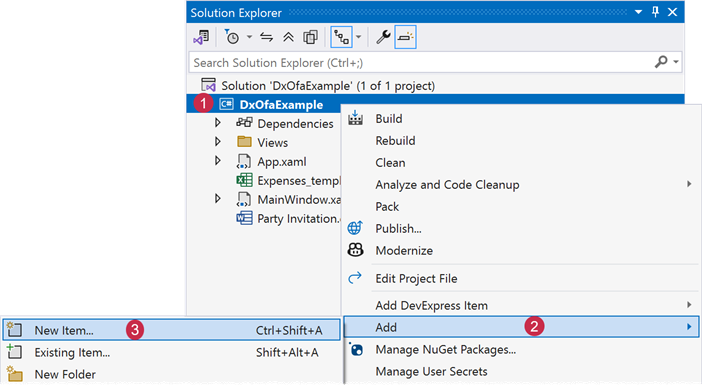Viewport: 702px width, 386px height.
Task: Select App.xaml in the tree
Action: (282, 162)
